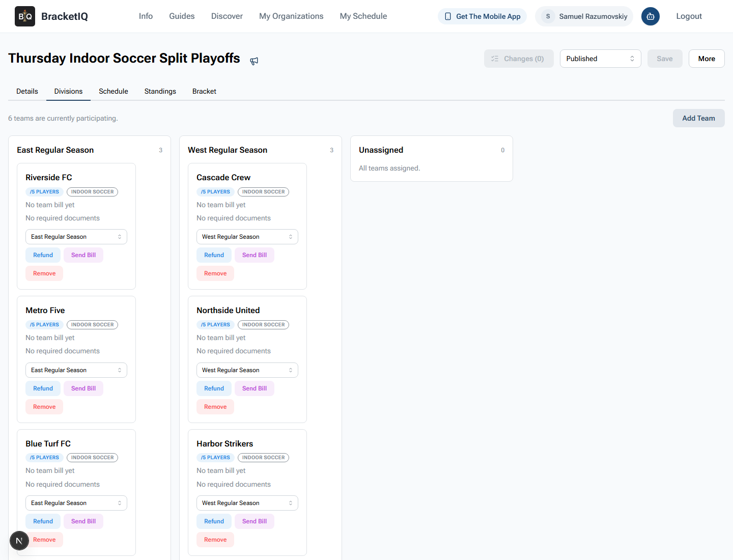Switch to the Schedule tab
Image resolution: width=733 pixels, height=560 pixels.
tap(114, 91)
